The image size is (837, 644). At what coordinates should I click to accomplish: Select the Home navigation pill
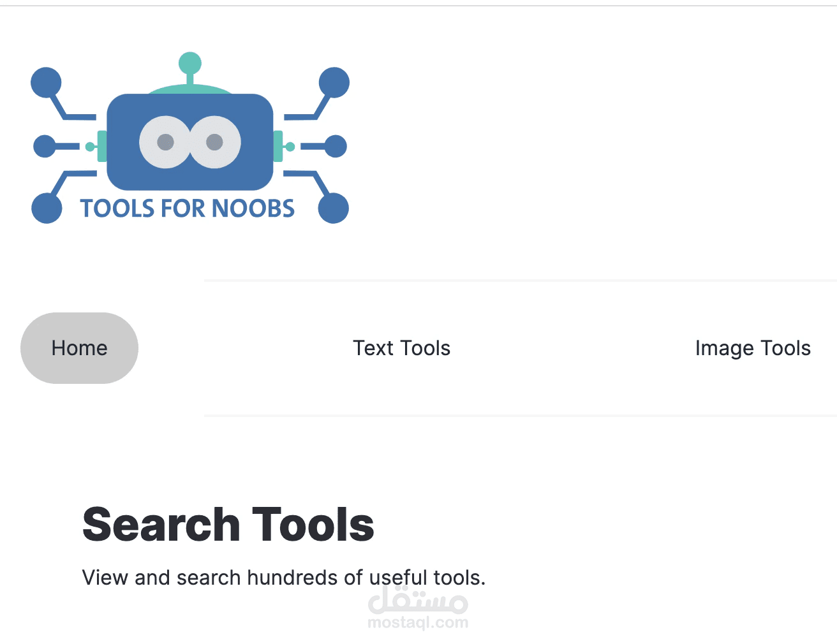79,348
